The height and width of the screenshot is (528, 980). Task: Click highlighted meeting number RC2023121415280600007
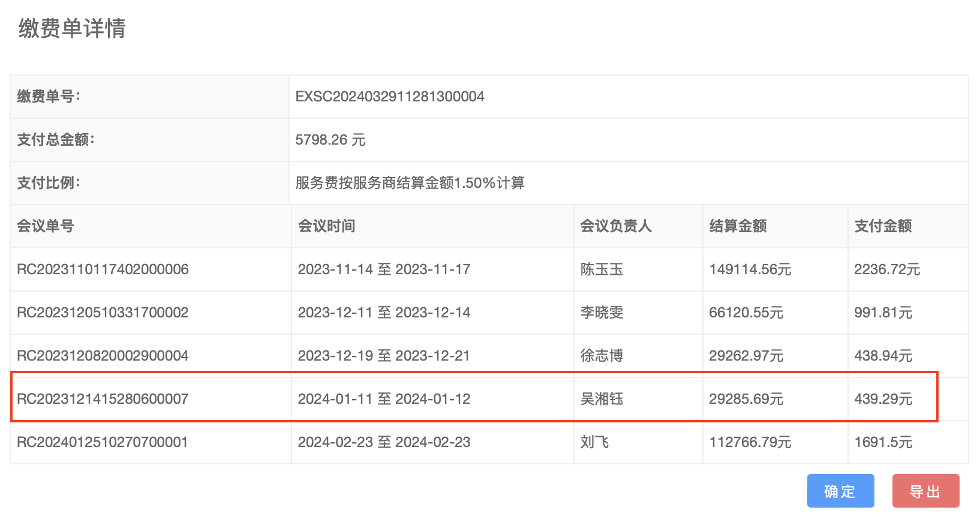click(x=103, y=399)
